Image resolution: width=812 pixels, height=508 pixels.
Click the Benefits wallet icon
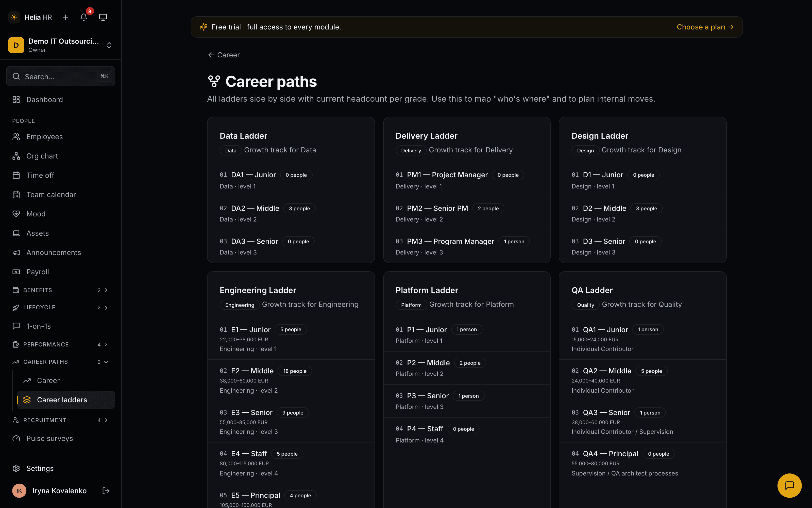click(x=16, y=290)
